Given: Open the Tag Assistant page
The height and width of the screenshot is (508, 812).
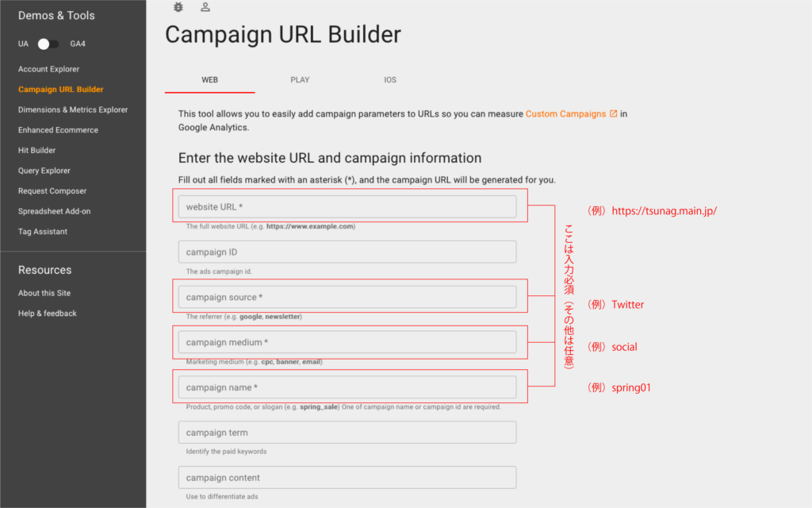Looking at the screenshot, I should [x=43, y=232].
